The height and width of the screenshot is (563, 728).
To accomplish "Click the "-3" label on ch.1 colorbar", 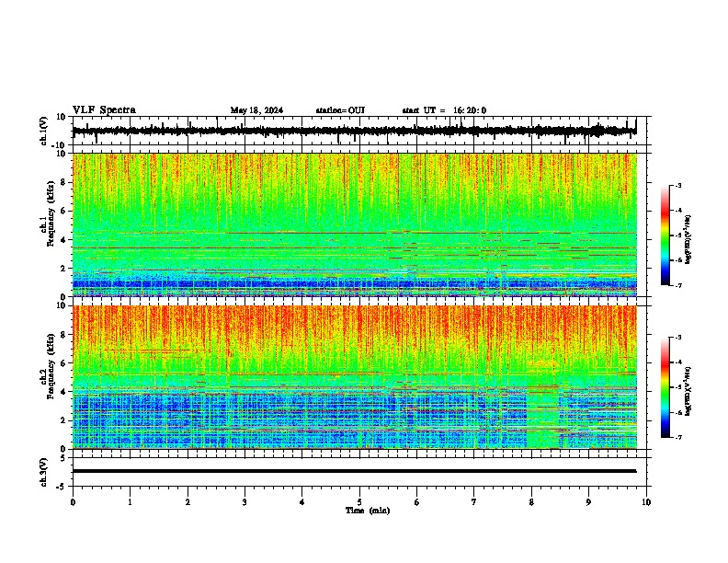I will point(678,185).
